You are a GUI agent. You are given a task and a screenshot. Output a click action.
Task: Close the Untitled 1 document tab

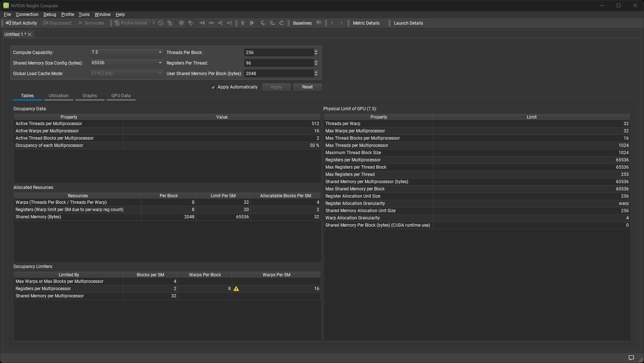[30, 34]
